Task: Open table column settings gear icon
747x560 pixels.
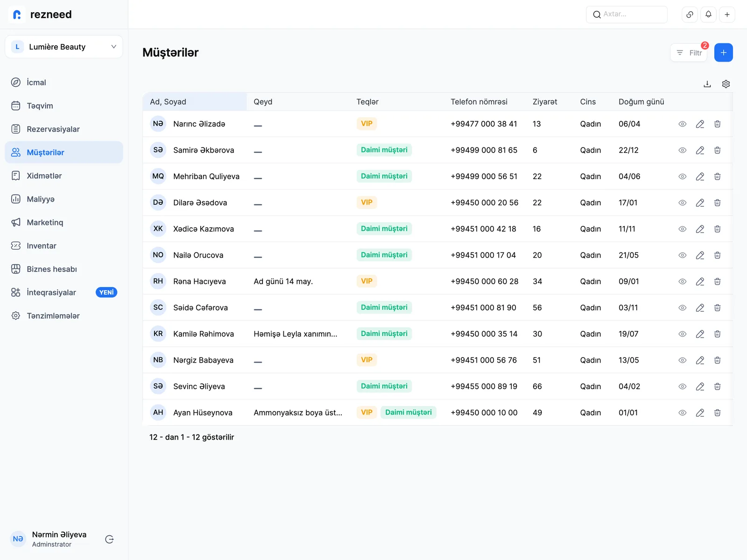Action: (726, 84)
